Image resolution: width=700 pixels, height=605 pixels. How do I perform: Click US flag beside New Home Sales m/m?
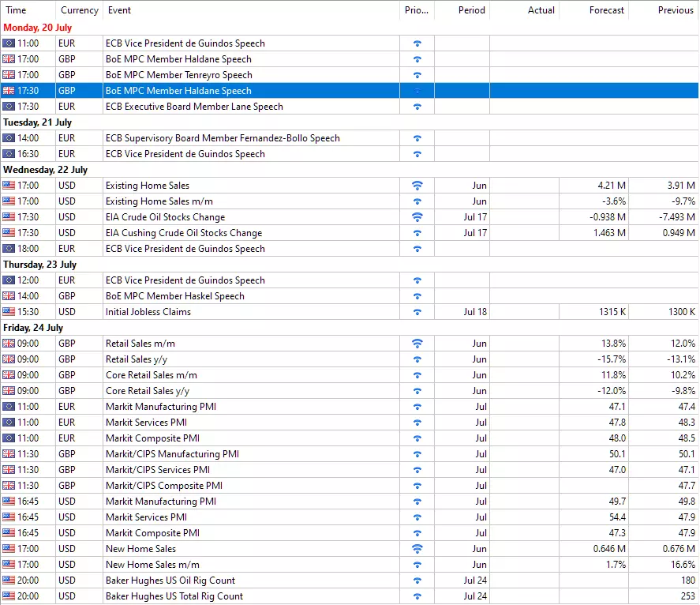click(x=9, y=565)
